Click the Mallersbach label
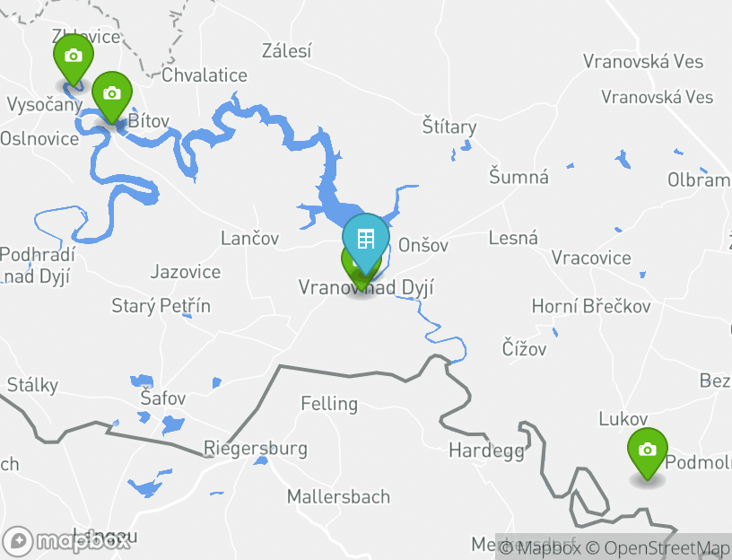Image resolution: width=732 pixels, height=560 pixels. (338, 496)
